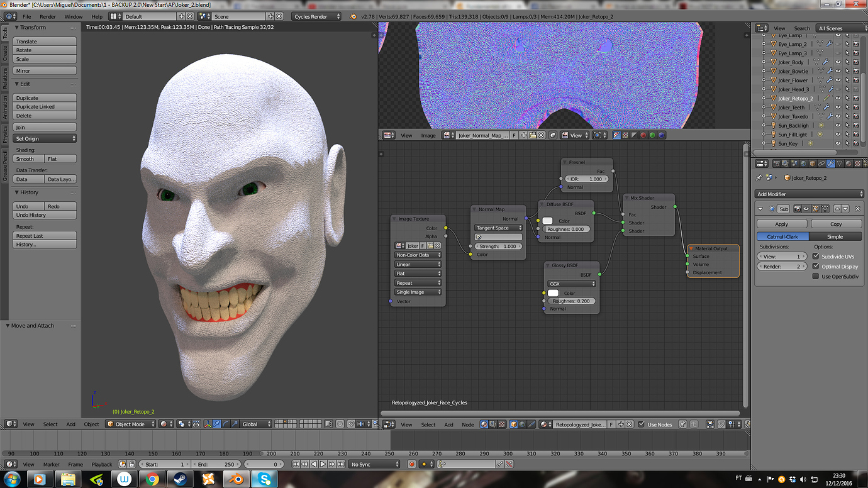868x488 pixels.
Task: Open the File menu
Action: (26, 16)
